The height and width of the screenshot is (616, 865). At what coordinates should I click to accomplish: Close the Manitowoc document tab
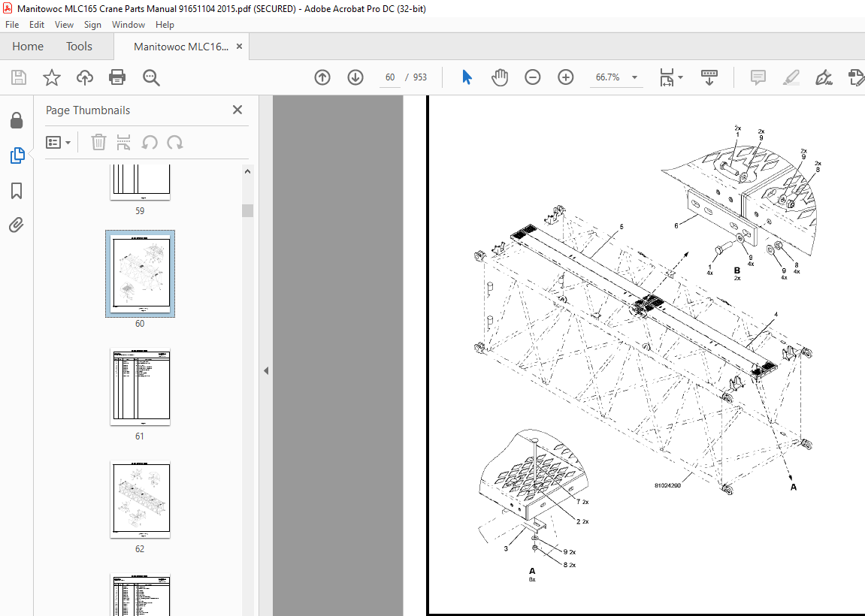click(240, 47)
